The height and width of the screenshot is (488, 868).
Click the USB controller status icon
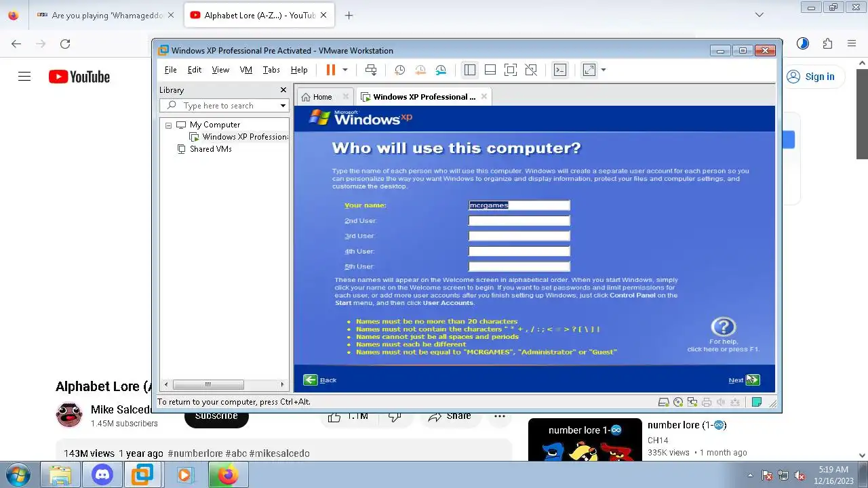click(x=735, y=402)
